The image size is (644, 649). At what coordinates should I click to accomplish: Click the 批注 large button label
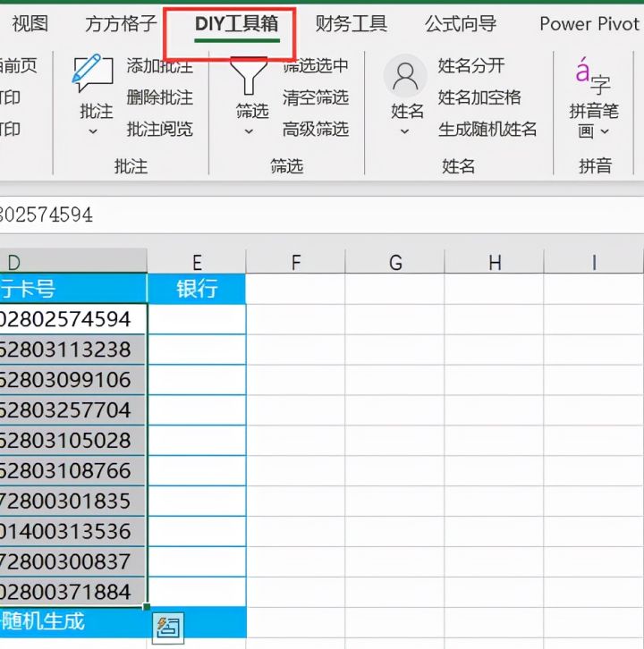pos(96,112)
